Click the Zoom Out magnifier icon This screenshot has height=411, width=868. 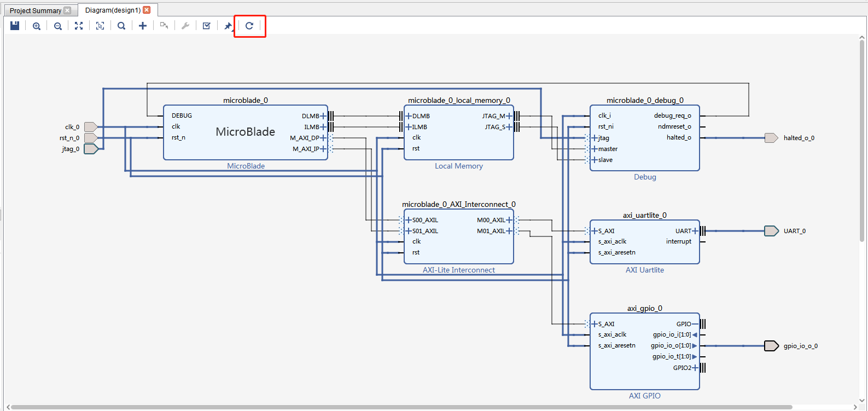coord(57,26)
